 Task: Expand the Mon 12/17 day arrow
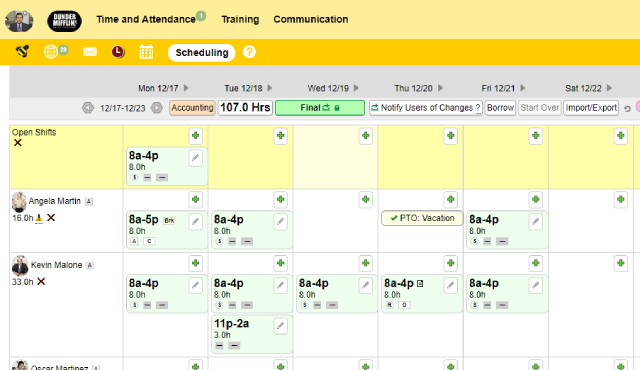(x=186, y=88)
